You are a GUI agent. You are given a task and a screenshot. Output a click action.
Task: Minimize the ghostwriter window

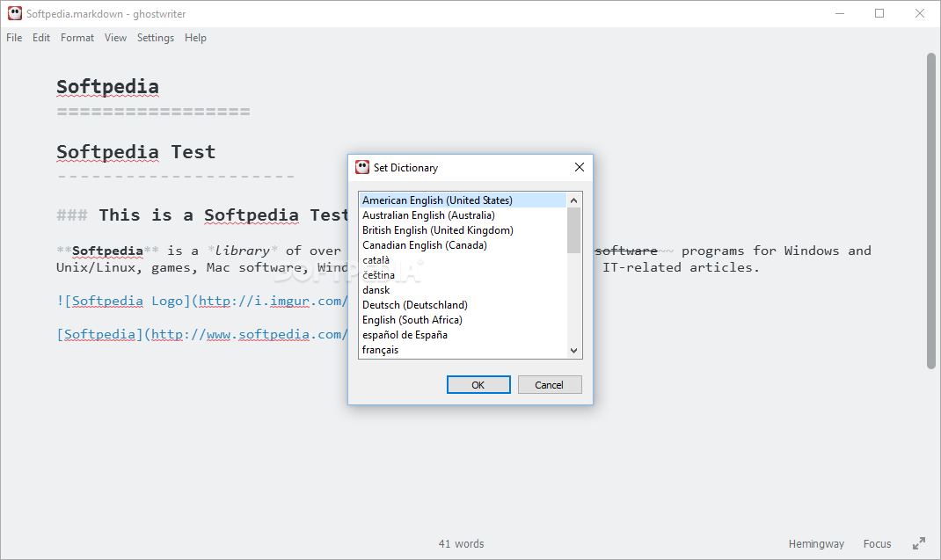coord(840,13)
